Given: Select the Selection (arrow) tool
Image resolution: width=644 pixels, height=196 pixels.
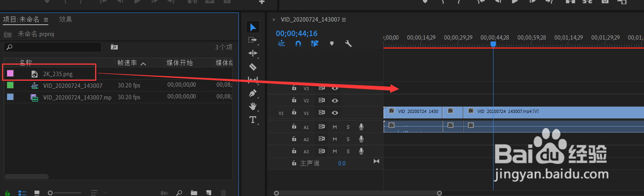Looking at the screenshot, I should click(253, 27).
